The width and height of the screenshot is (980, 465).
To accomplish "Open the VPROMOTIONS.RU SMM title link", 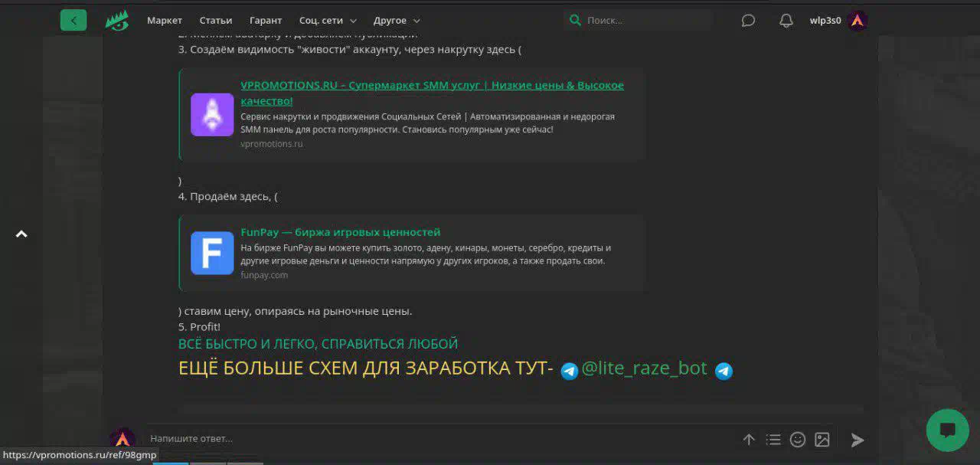I will click(x=433, y=93).
